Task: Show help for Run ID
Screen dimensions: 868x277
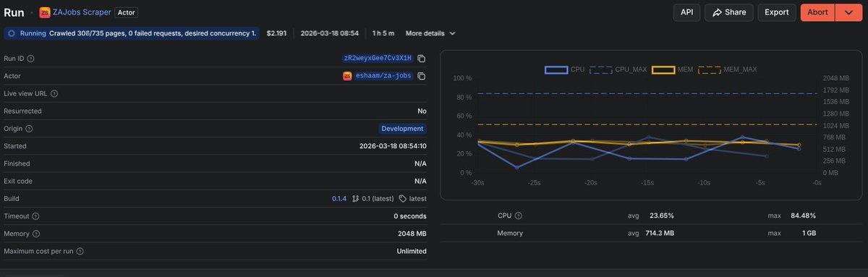Action: click(30, 59)
